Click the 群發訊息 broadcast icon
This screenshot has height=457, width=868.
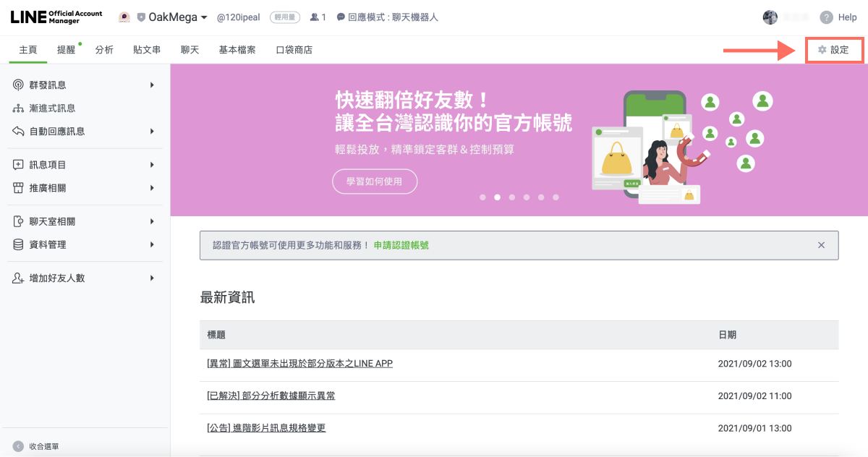click(x=18, y=85)
